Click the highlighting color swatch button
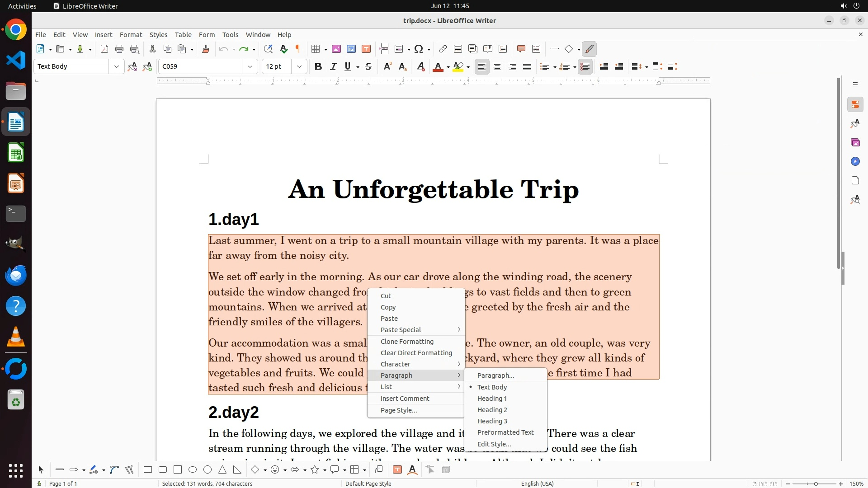 pyautogui.click(x=458, y=66)
